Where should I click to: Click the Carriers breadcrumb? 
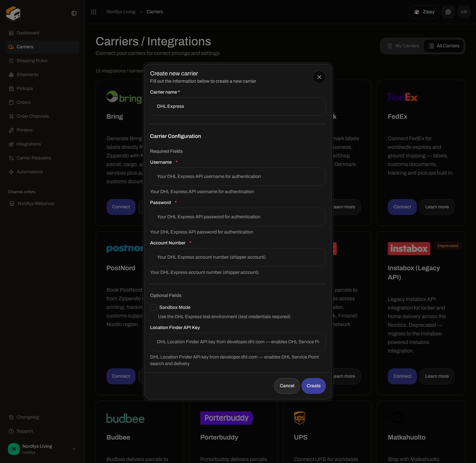[x=155, y=12]
